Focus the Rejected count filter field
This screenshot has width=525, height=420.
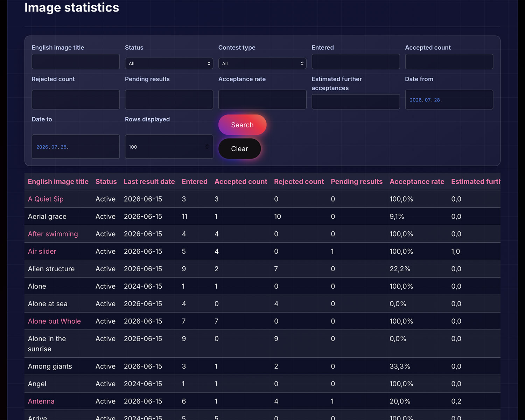click(x=76, y=99)
